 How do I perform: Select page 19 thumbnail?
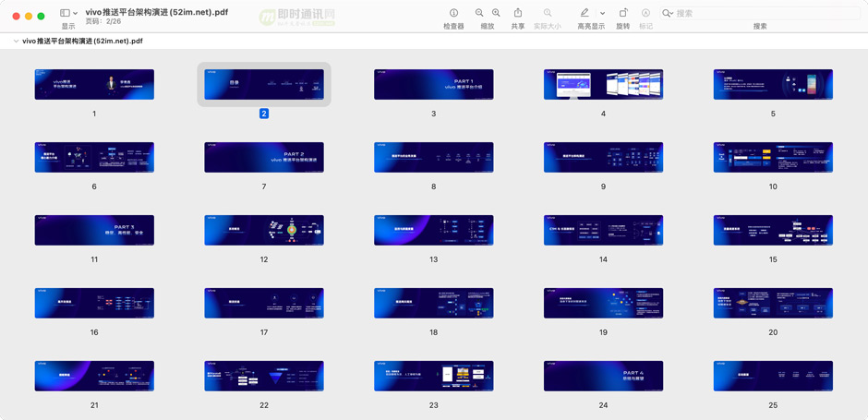point(603,304)
